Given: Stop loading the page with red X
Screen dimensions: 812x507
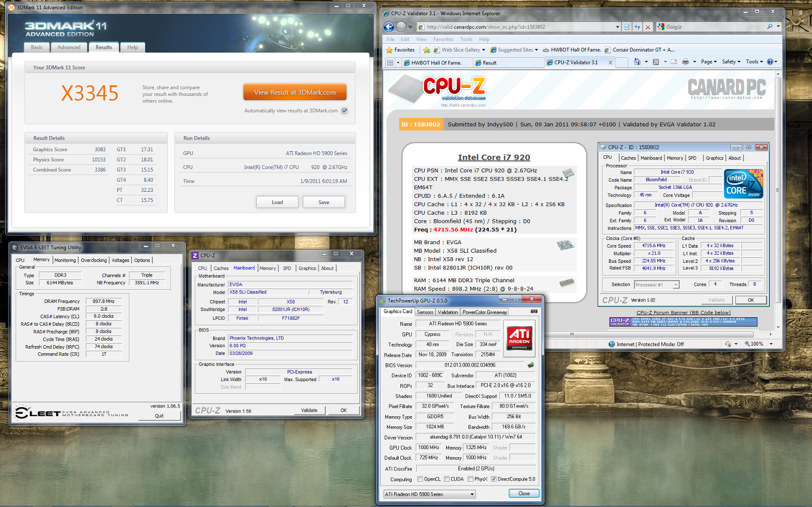Looking at the screenshot, I should pos(648,27).
